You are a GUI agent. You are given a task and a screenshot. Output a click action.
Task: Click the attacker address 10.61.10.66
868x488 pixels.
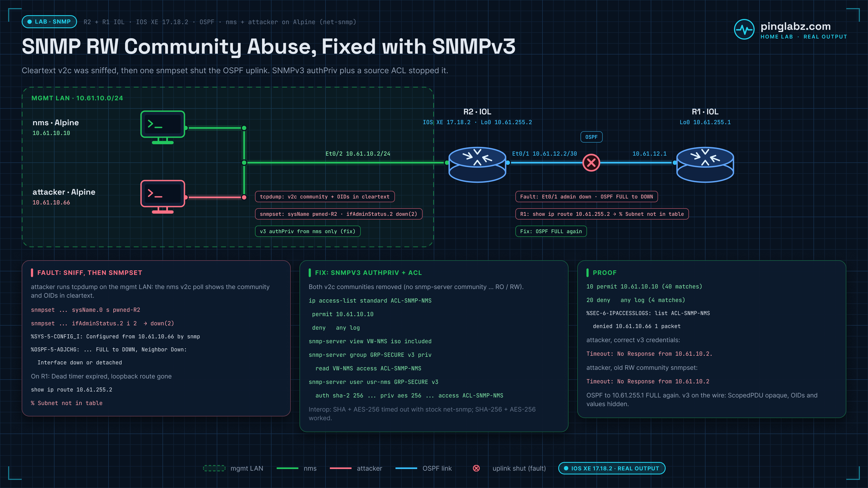tap(51, 203)
